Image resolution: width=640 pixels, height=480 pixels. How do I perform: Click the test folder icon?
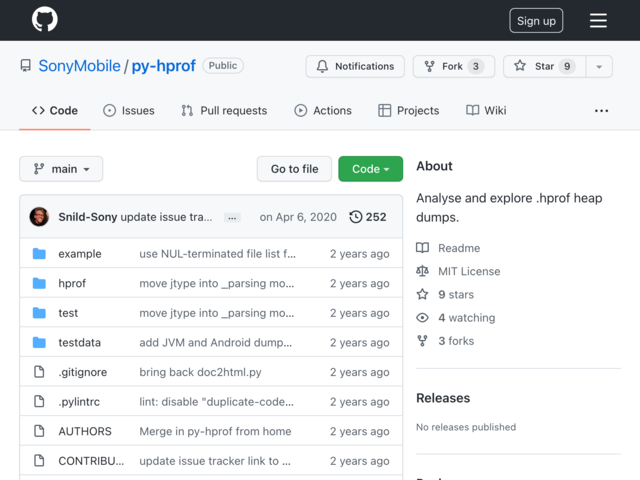[x=39, y=313]
